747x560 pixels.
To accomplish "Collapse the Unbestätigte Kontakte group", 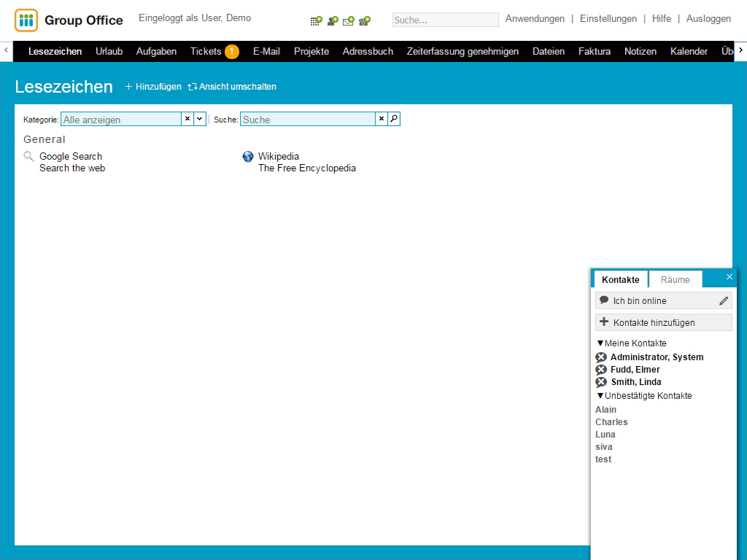I will (x=600, y=396).
